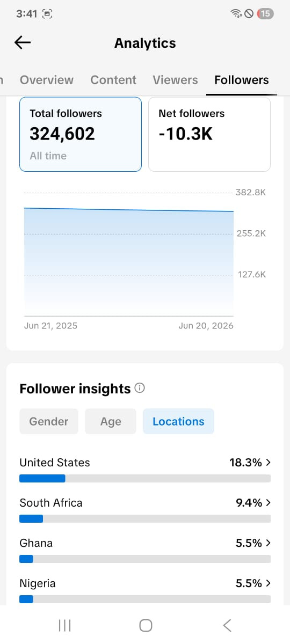The height and width of the screenshot is (644, 290).
Task: Tap the Android home button icon
Action: [146, 625]
